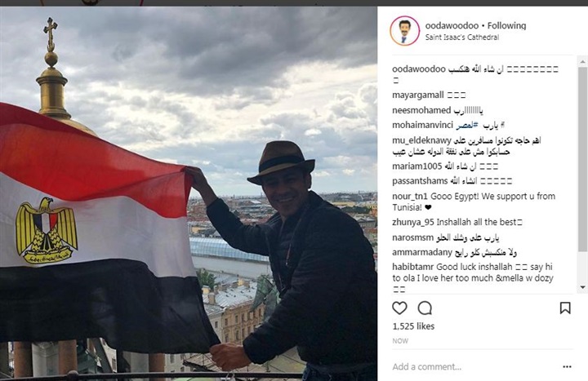
Task: View the 1,525 likes list
Action: (x=413, y=326)
